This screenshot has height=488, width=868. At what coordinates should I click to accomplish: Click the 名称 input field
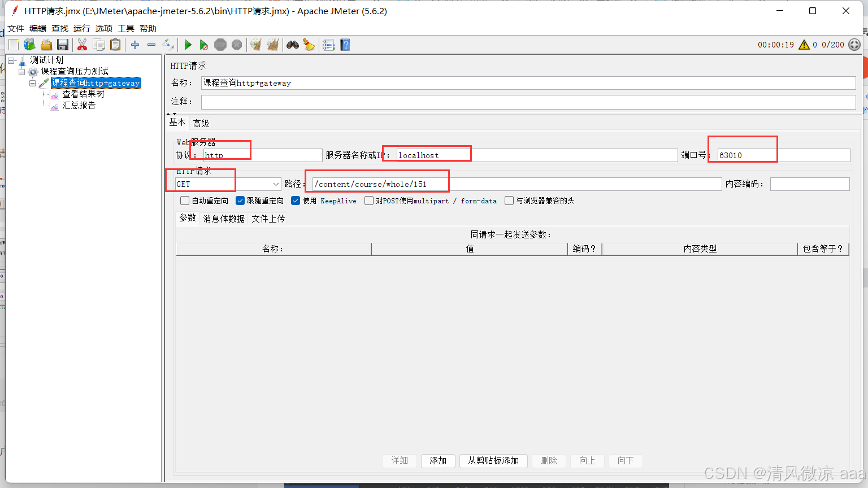(x=528, y=83)
